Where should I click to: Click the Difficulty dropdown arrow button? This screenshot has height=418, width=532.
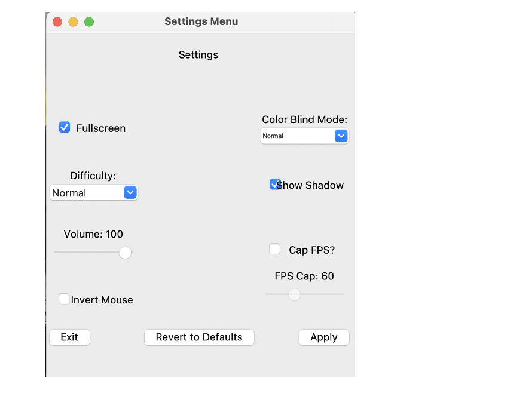[130, 193]
